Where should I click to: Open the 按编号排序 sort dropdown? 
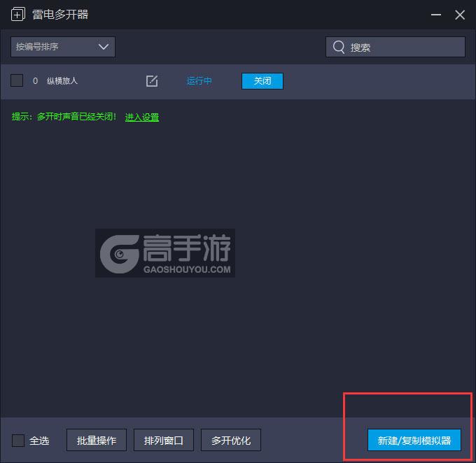pyautogui.click(x=63, y=47)
